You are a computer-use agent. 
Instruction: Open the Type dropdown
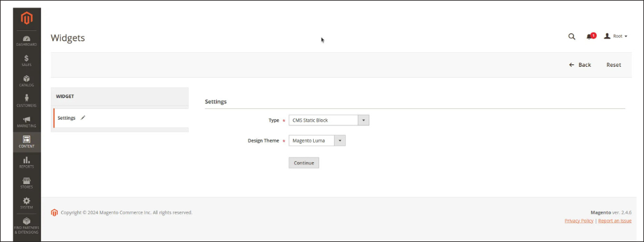point(329,120)
